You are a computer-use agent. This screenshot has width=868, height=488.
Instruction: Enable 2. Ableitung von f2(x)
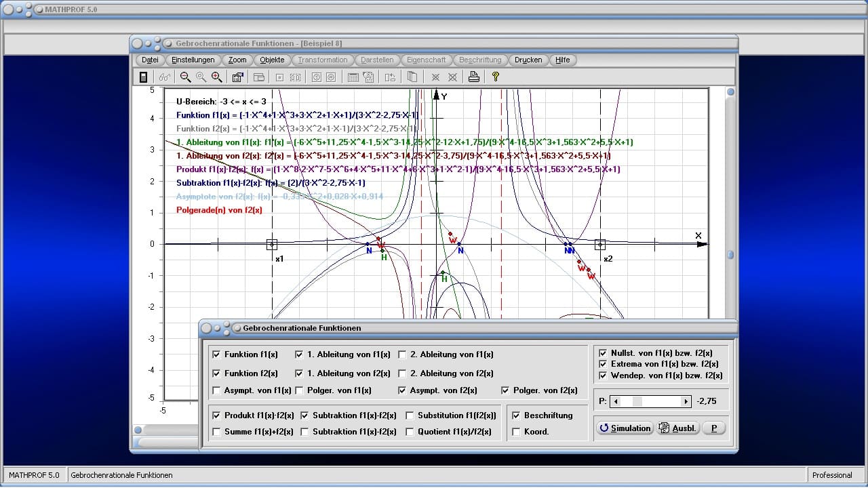pos(402,373)
